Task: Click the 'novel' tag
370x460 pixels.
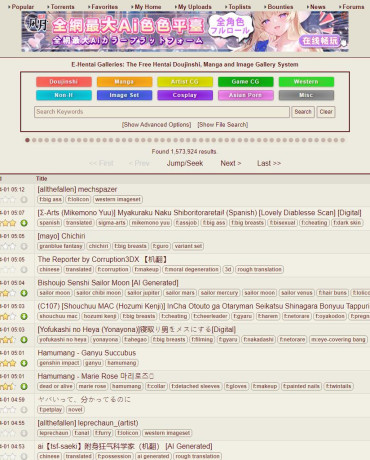Action: pos(75,409)
